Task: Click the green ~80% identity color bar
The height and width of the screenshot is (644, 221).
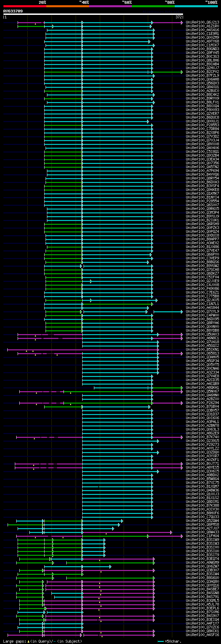Action: [x=153, y=6]
